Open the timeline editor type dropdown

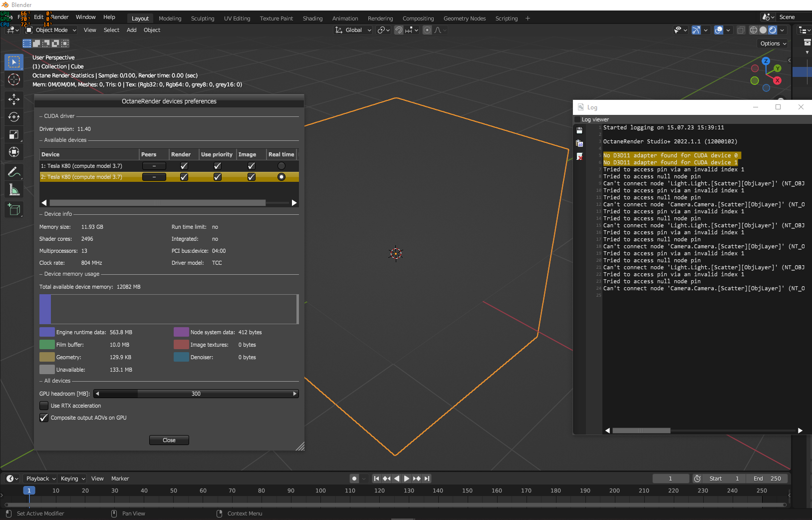[x=12, y=479]
